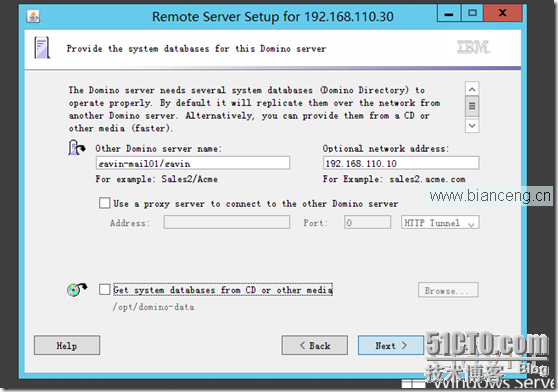Screen dimensions: 558x392
Task: Open the HTTP Tunnel dropdown
Action: pyautogui.click(x=440, y=222)
